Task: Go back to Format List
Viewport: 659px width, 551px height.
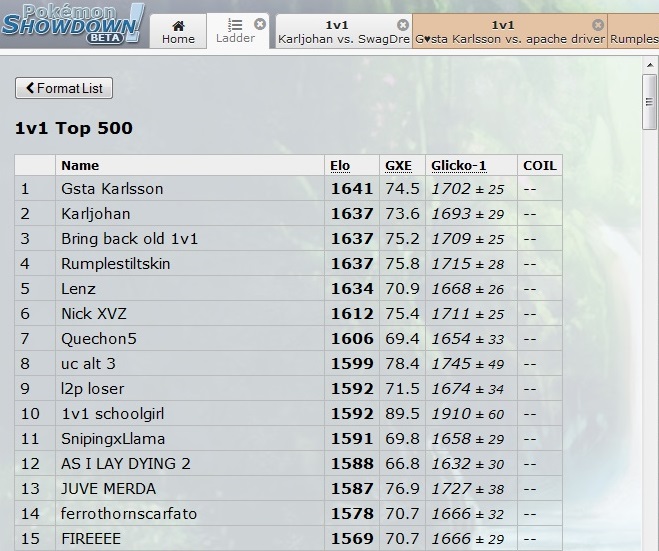Action: tap(64, 88)
